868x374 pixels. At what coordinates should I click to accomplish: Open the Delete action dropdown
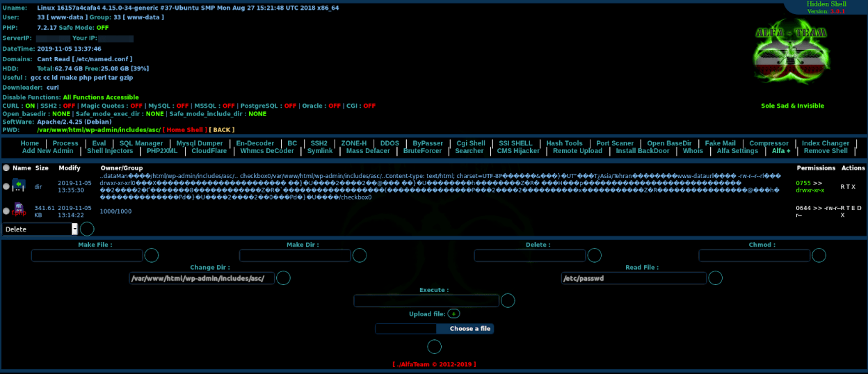[40, 229]
